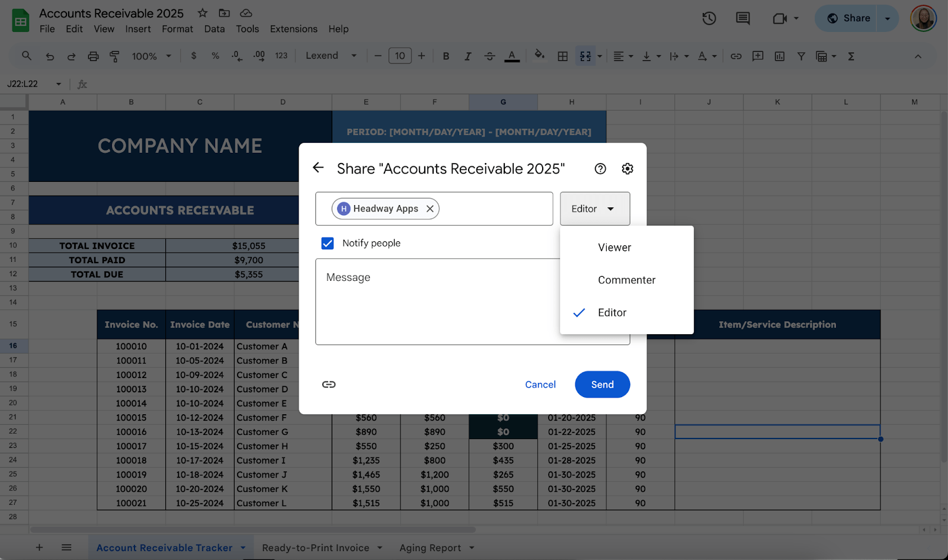This screenshot has height=560, width=948.
Task: Open the Extensions menu
Action: [x=293, y=29]
